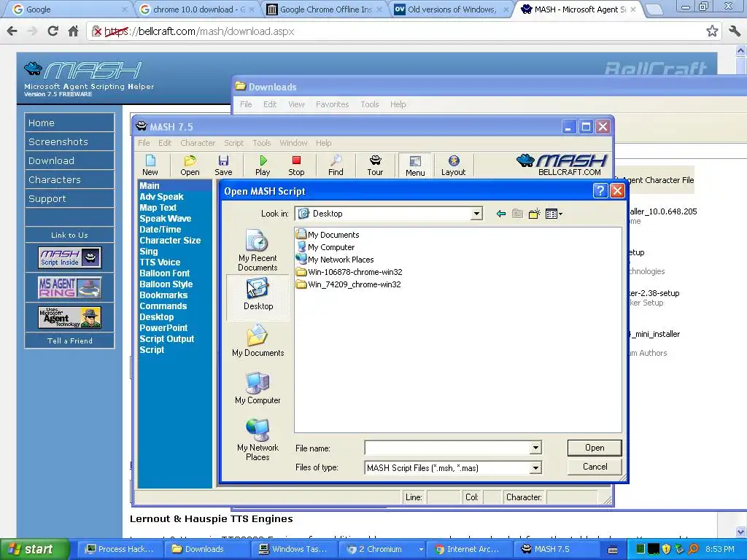Open the View Menu icon in dialog
This screenshot has width=747, height=560.
554,214
